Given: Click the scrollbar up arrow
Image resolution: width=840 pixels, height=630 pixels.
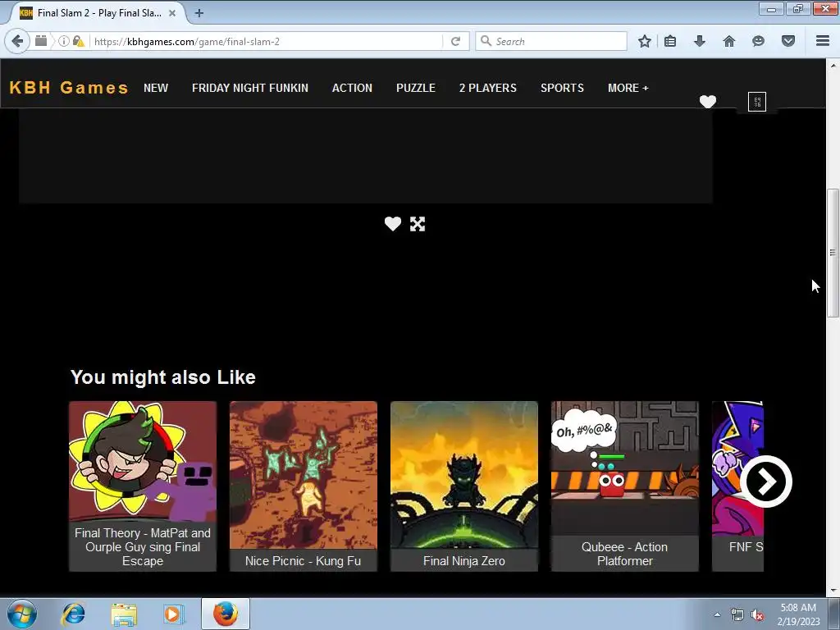Looking at the screenshot, I should 833,66.
